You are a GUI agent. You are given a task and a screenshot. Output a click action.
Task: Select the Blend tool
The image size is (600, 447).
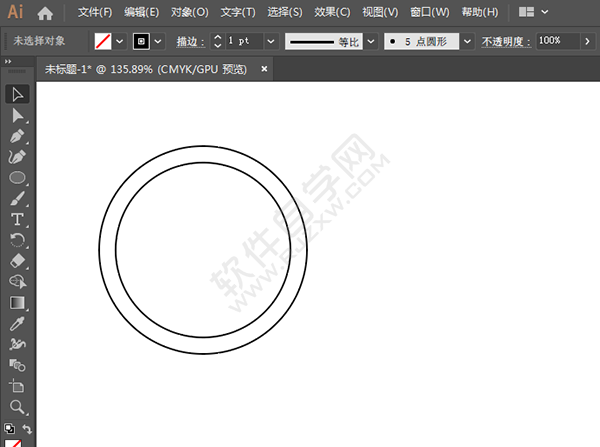[x=17, y=365]
